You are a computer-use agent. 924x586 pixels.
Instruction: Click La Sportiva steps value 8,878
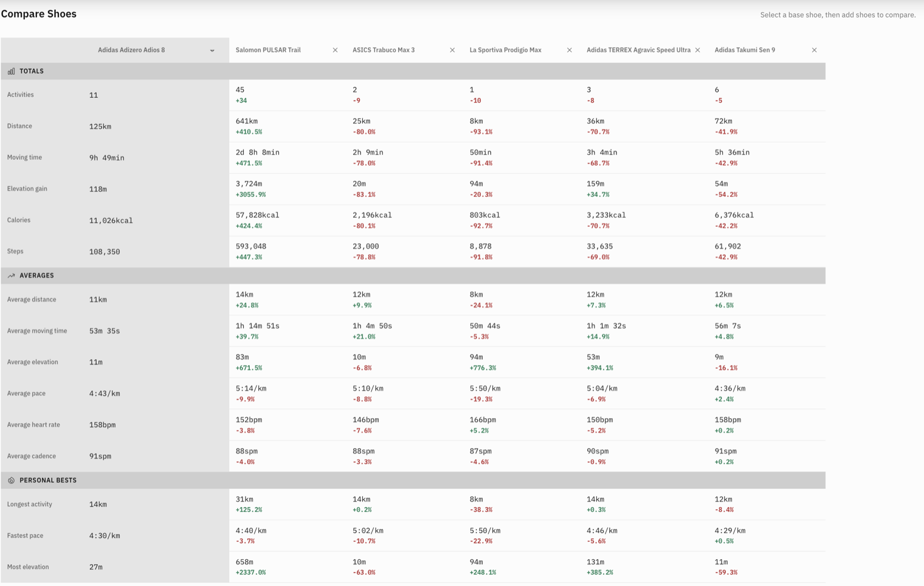tap(481, 246)
